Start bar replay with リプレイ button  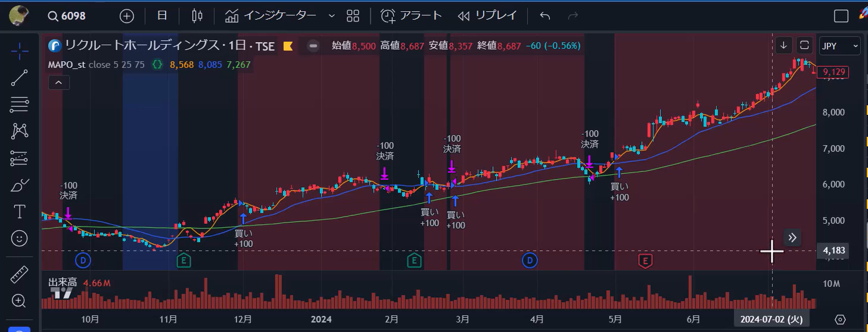point(487,16)
